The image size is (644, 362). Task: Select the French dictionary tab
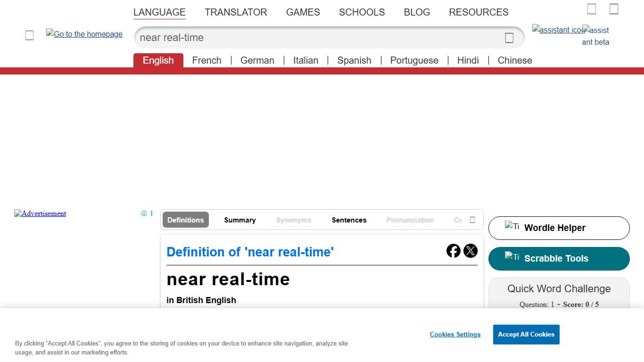click(207, 60)
